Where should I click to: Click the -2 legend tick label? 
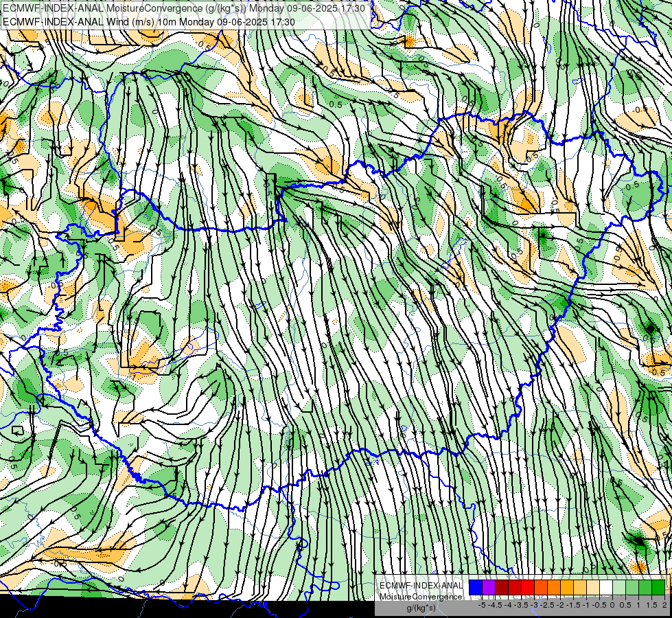coord(560,605)
